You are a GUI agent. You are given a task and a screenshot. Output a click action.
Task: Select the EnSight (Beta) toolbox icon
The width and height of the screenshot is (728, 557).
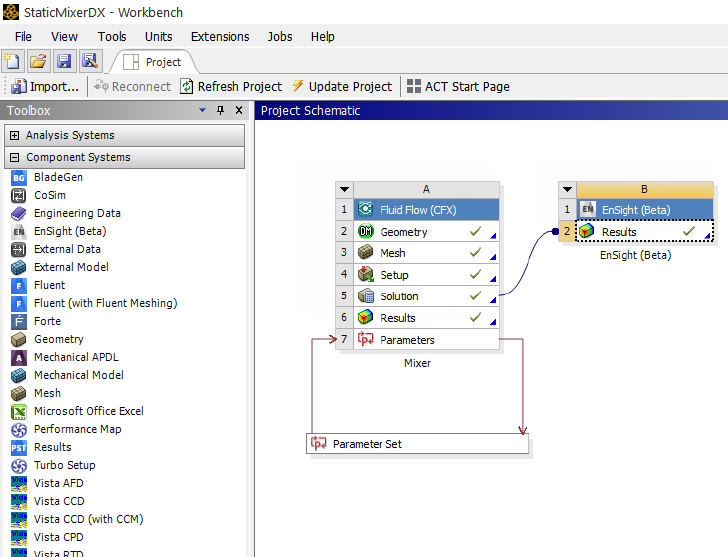click(19, 231)
